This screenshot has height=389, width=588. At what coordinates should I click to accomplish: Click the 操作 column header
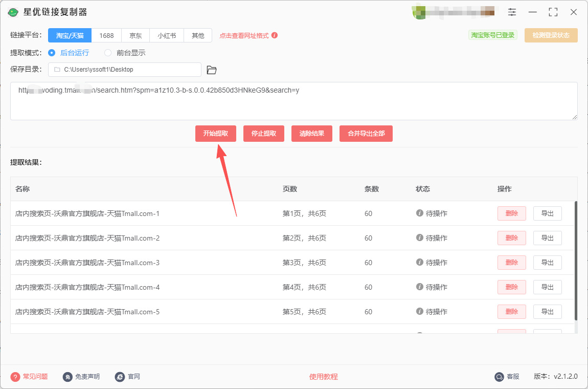point(504,189)
